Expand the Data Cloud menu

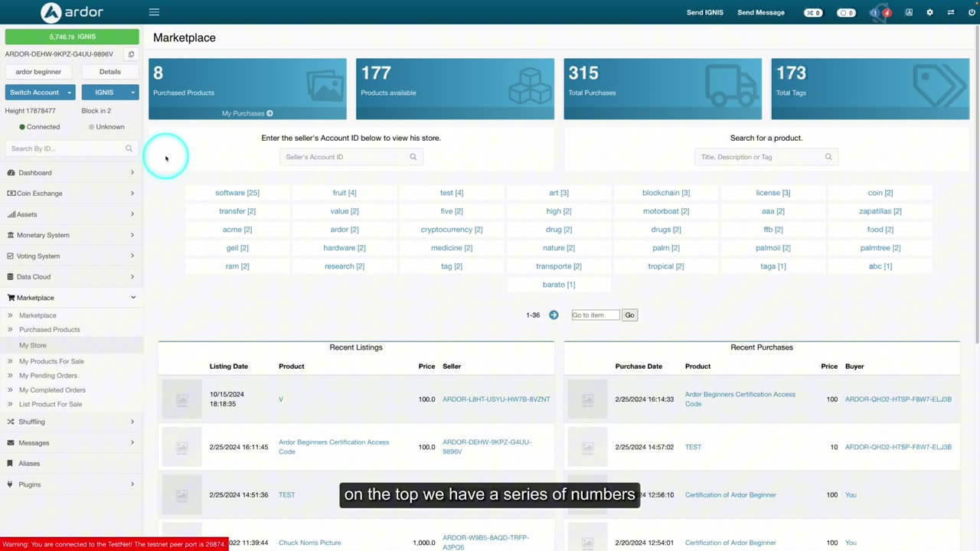(71, 277)
